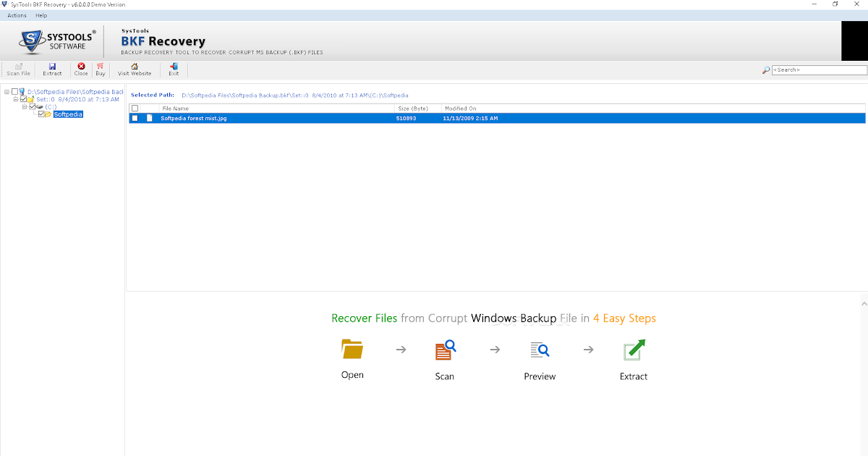Image resolution: width=868 pixels, height=456 pixels.
Task: Collapse the Set::0 tree node
Action: click(x=16, y=99)
